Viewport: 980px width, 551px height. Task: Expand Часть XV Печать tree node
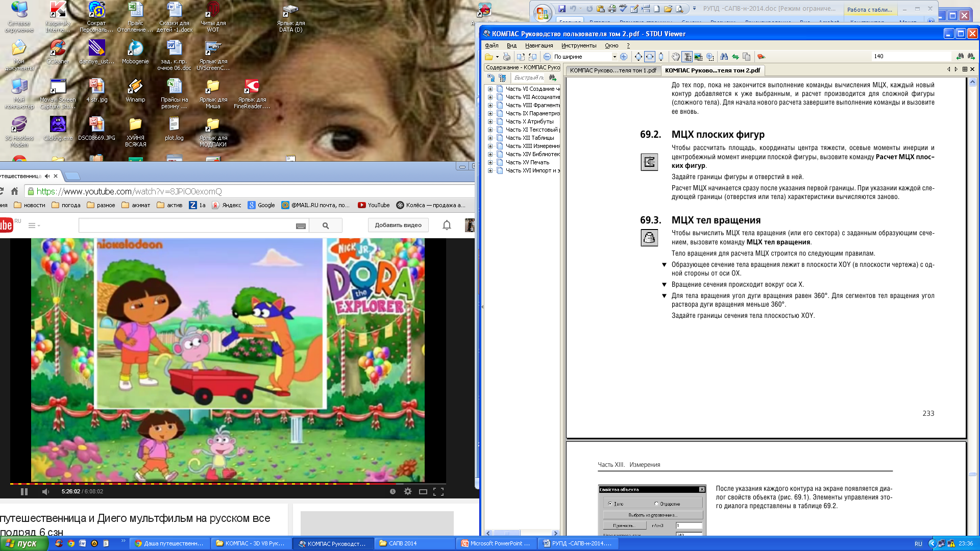[x=490, y=162]
